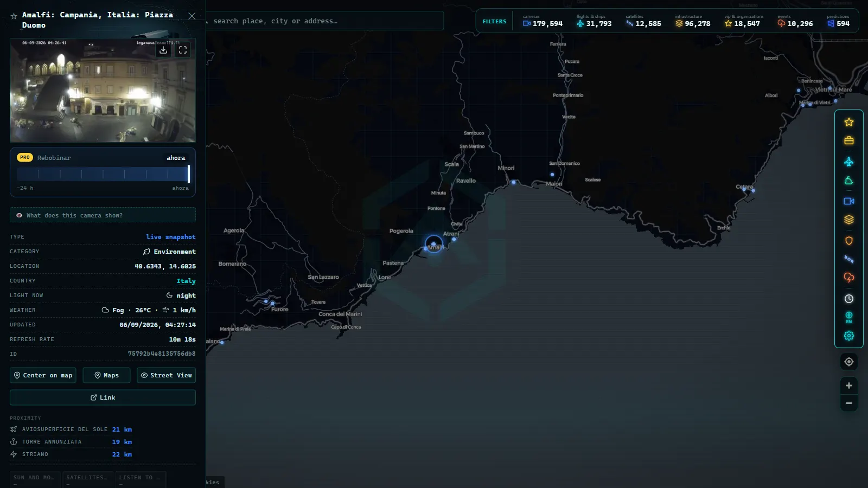Toggle the ships layer icon

tap(849, 181)
